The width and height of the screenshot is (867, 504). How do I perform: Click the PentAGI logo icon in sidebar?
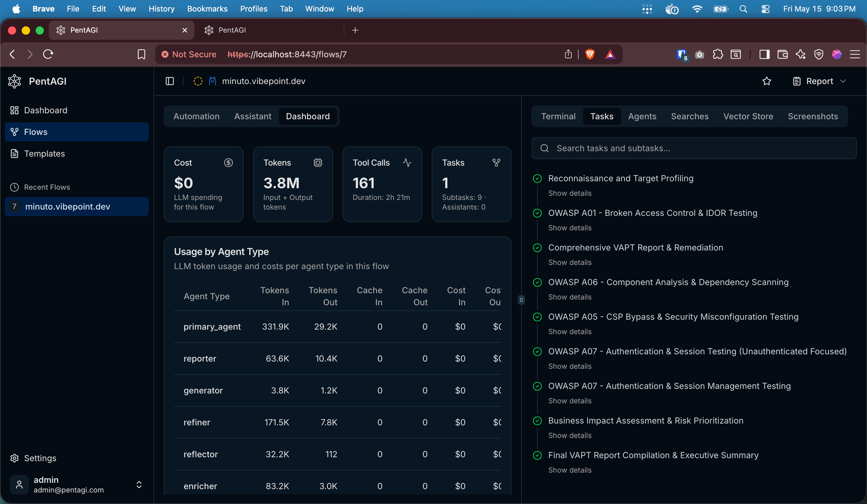tap(15, 81)
